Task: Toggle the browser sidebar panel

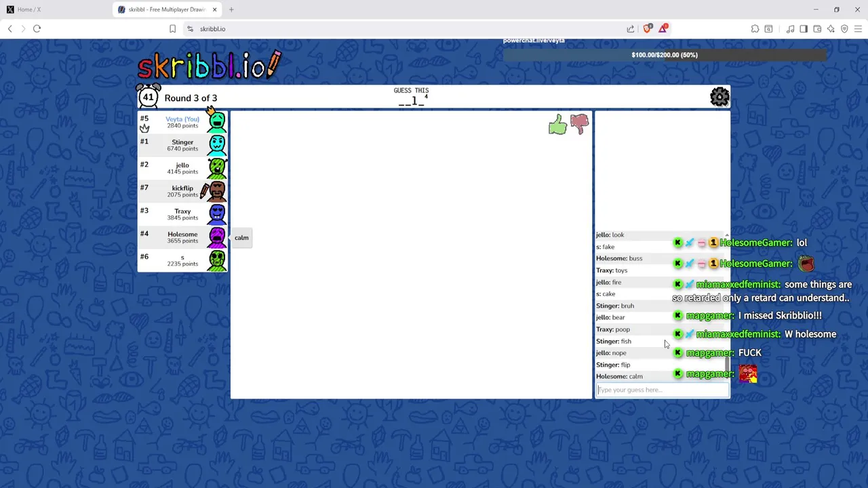Action: (x=804, y=28)
